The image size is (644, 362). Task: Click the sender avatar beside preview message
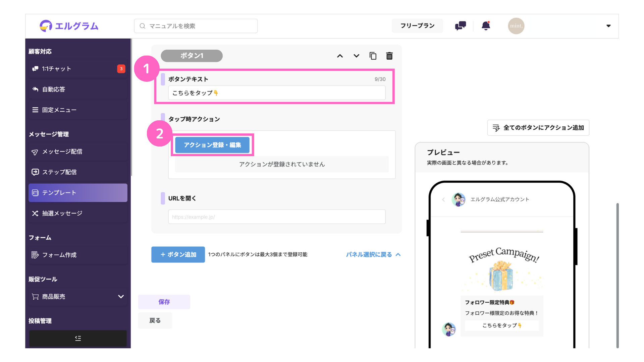[449, 329]
